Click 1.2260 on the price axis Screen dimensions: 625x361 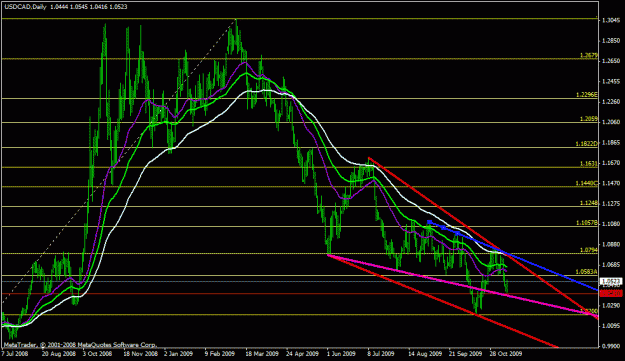coord(611,101)
